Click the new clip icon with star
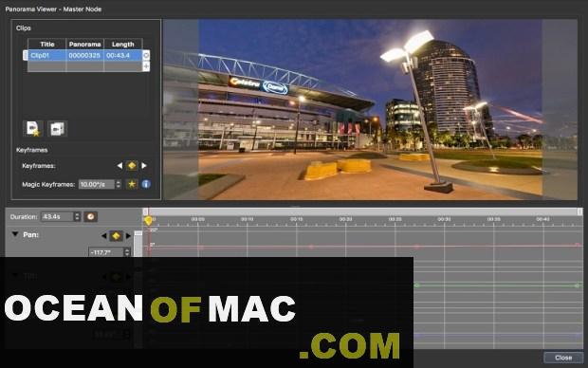This screenshot has width=588, height=368. (32, 129)
